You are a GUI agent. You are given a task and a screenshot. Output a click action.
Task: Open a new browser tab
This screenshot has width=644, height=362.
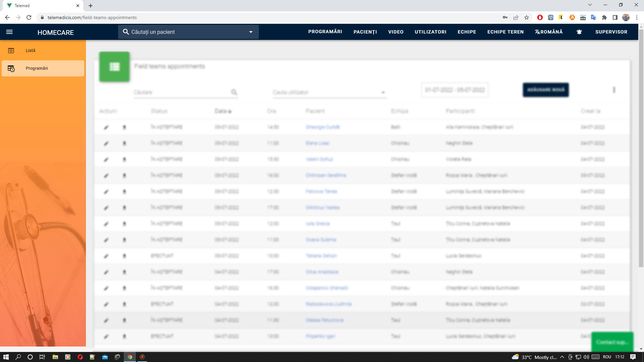click(x=91, y=6)
